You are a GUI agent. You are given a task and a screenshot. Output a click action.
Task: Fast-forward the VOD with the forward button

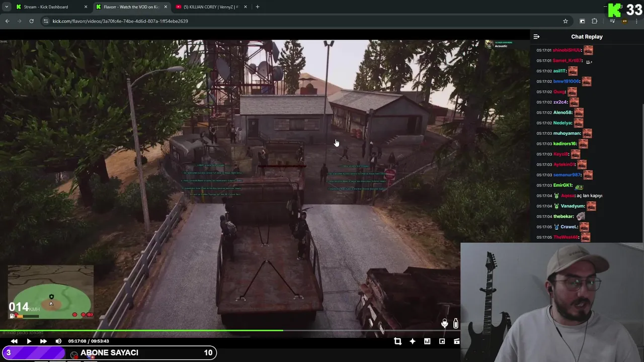(43, 341)
